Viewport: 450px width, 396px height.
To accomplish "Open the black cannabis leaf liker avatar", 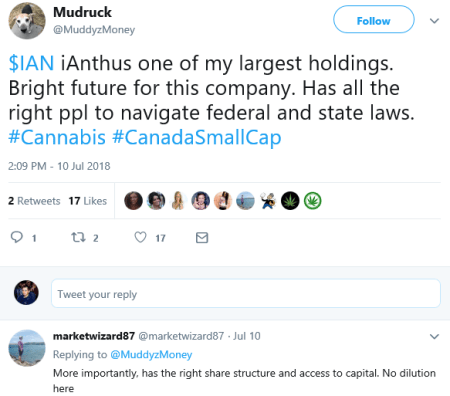I will click(x=290, y=201).
